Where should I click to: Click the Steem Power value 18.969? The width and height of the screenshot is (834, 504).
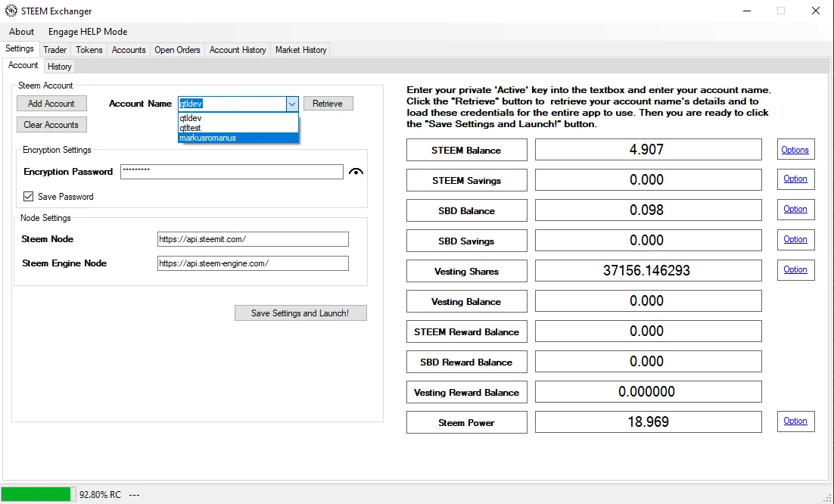(648, 422)
